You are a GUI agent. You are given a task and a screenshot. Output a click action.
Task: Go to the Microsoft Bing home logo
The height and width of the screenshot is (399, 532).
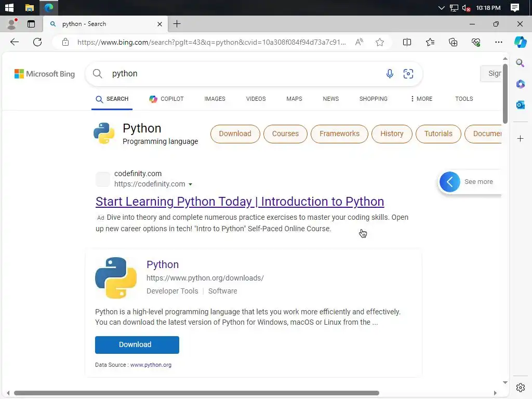coord(45,74)
